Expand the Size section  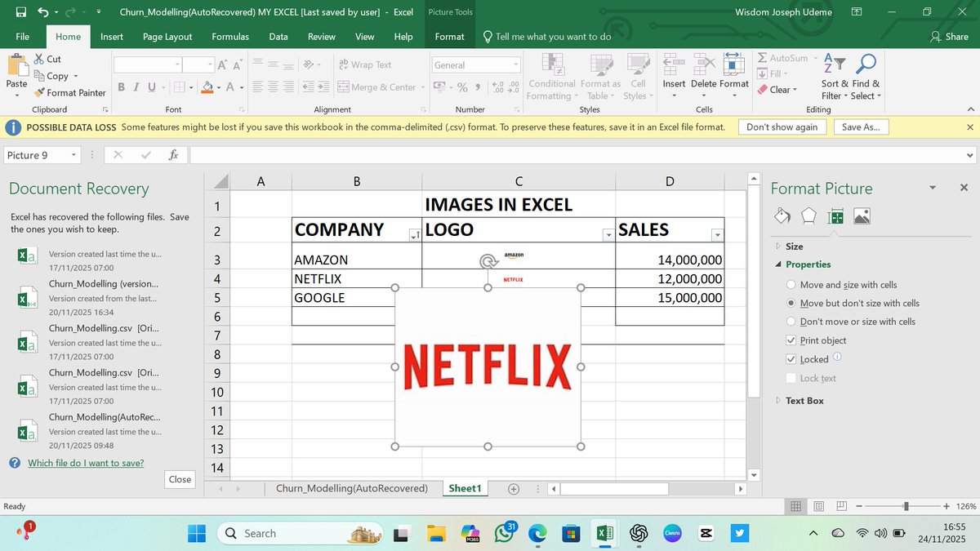(795, 246)
